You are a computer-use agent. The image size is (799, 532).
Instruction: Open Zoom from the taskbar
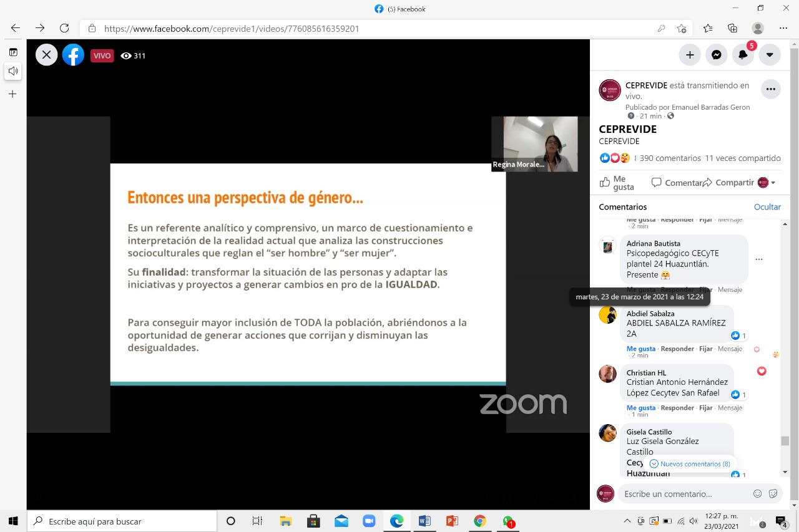pyautogui.click(x=368, y=521)
